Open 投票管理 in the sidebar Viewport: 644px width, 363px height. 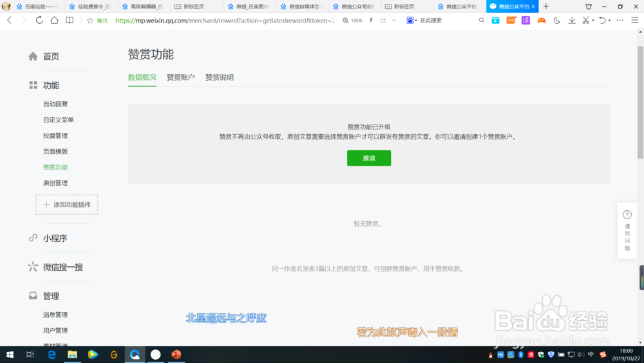click(55, 135)
